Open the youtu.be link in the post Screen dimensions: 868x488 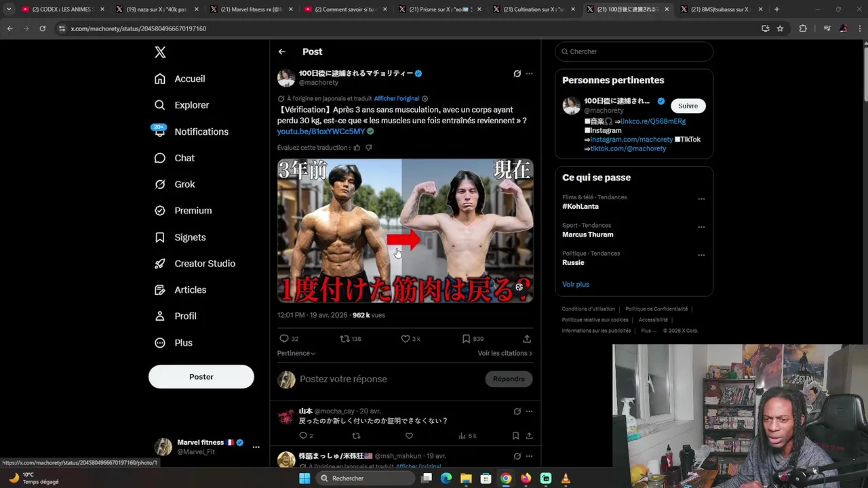pos(321,131)
